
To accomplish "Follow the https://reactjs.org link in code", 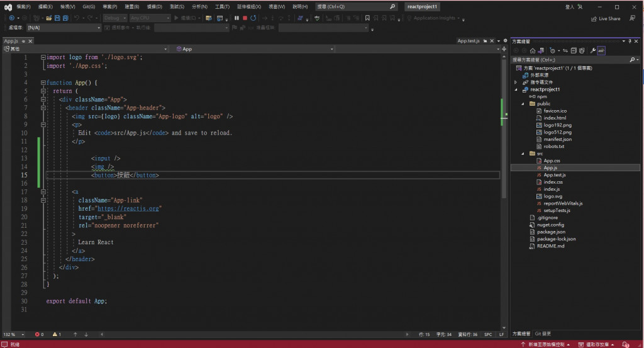I will click(128, 209).
